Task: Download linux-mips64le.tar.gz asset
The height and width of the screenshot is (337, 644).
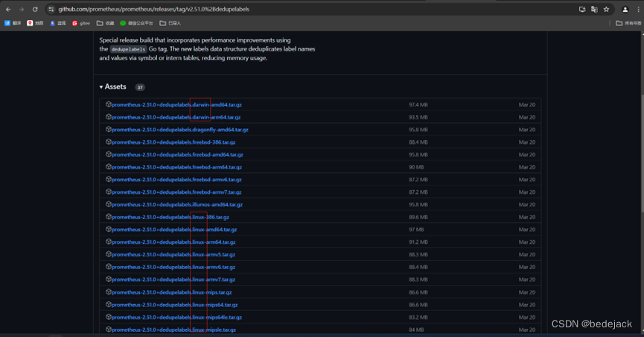Action: pos(176,318)
